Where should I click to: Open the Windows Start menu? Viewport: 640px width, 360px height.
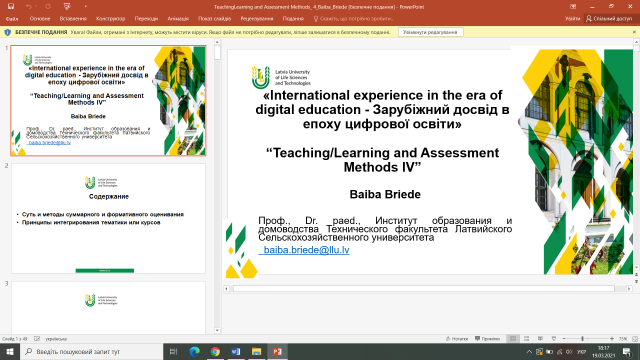[10, 351]
